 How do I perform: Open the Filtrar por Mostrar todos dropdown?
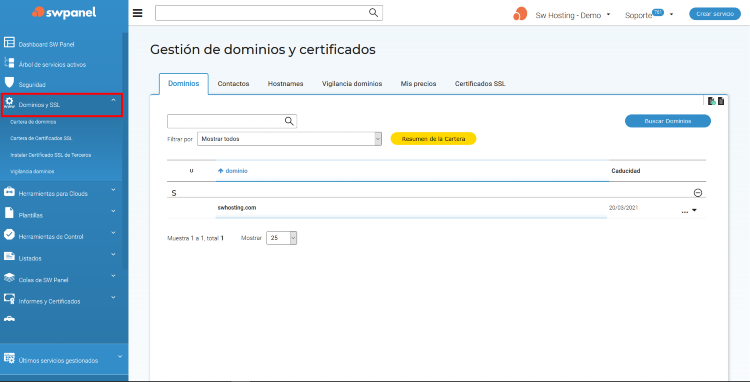point(289,139)
